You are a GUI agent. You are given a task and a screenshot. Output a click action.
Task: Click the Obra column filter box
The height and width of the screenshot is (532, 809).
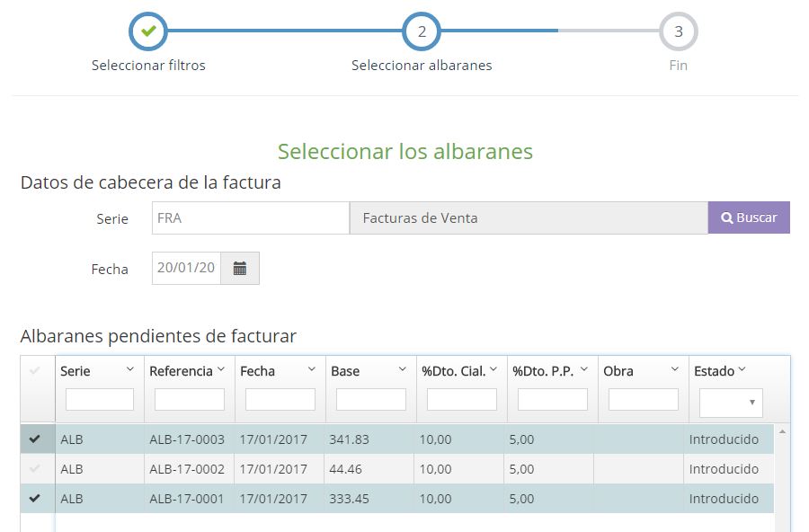click(644, 400)
